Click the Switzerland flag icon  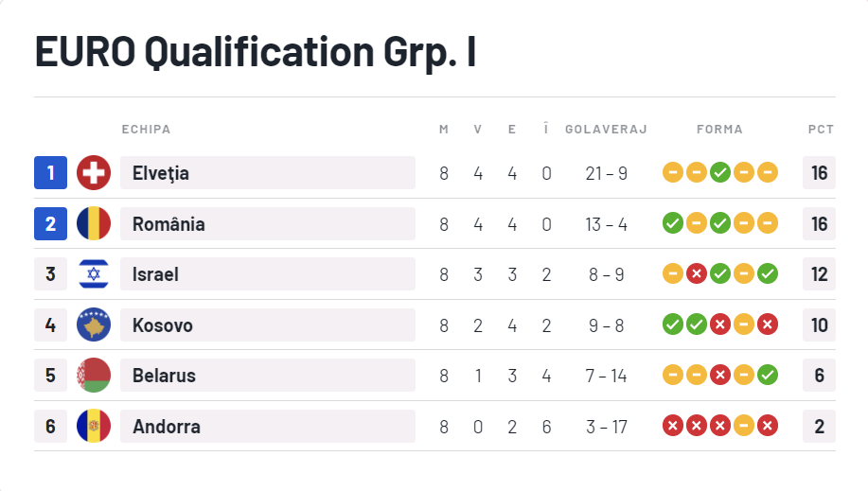(x=94, y=173)
